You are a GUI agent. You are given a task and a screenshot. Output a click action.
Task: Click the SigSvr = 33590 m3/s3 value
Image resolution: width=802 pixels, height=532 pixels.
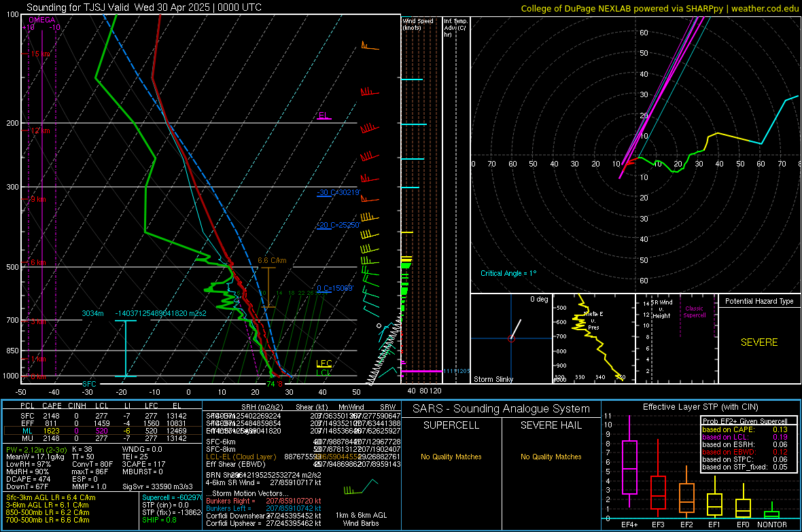point(158,487)
